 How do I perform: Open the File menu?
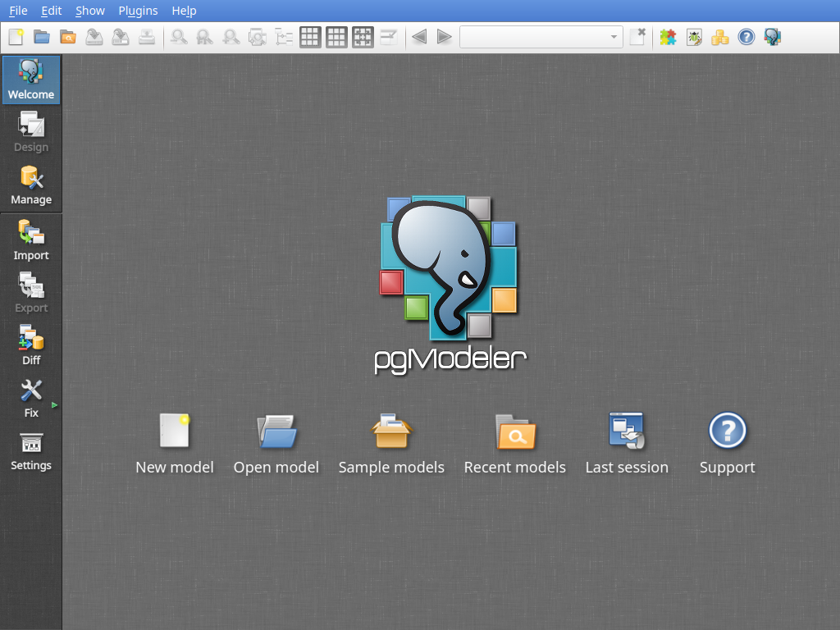18,11
